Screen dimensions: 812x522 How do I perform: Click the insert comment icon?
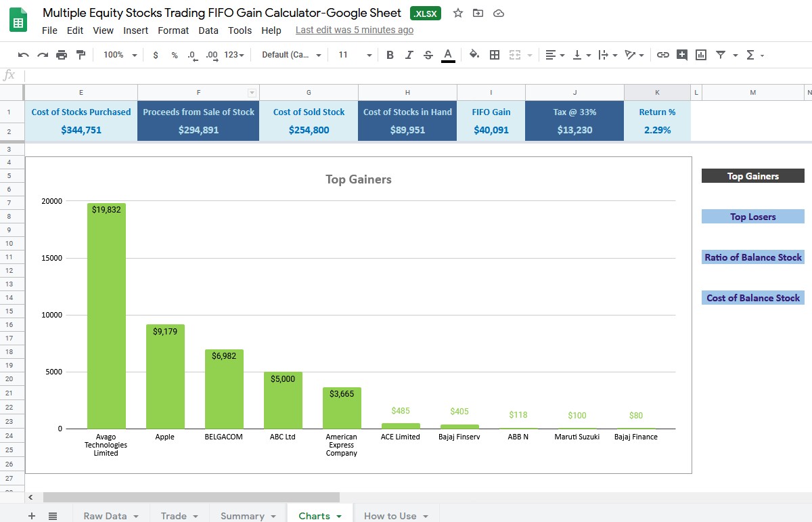coord(682,55)
